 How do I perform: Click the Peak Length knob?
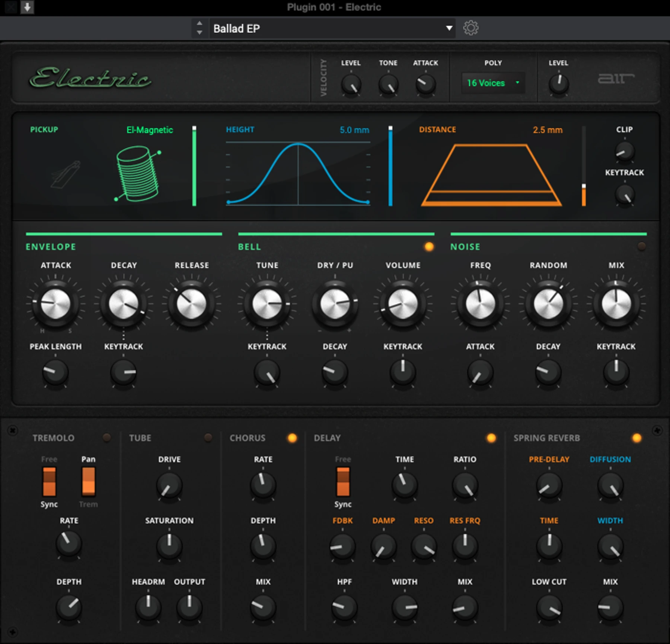(55, 372)
